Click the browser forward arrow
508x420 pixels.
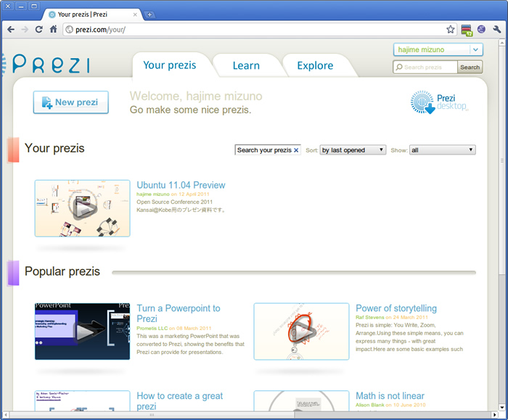click(25, 30)
